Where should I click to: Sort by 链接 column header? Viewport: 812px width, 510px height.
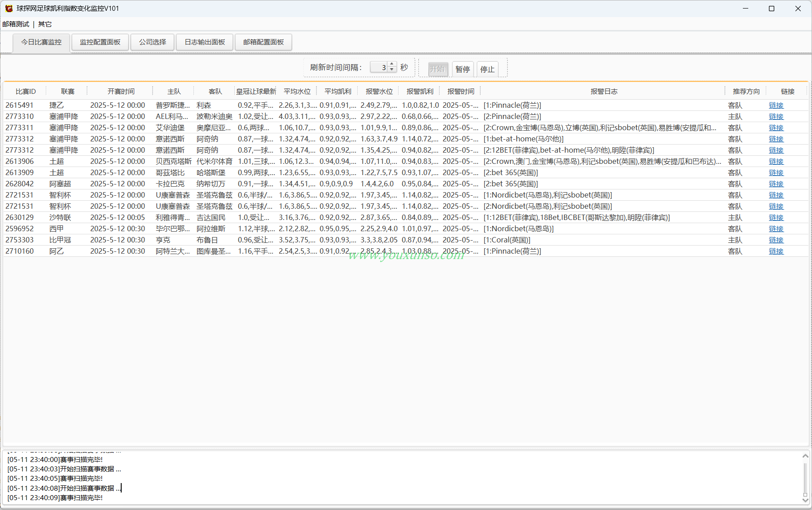point(787,92)
